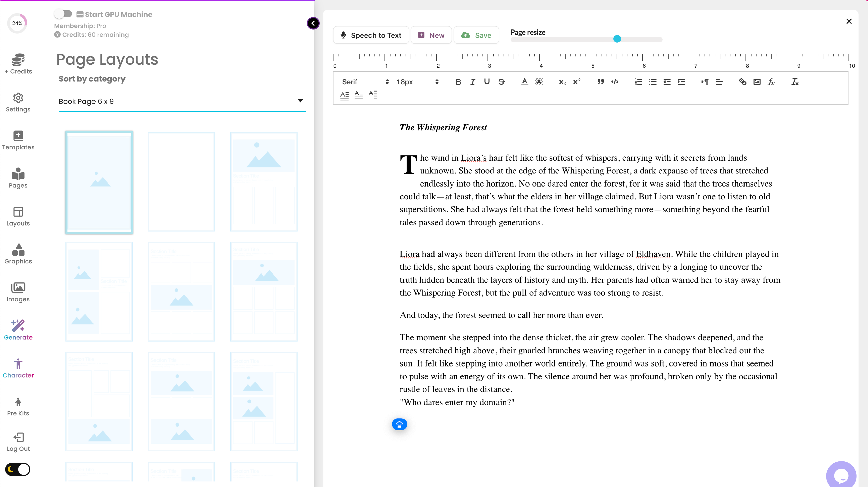The width and height of the screenshot is (868, 487).
Task: Save the document
Action: pos(476,35)
